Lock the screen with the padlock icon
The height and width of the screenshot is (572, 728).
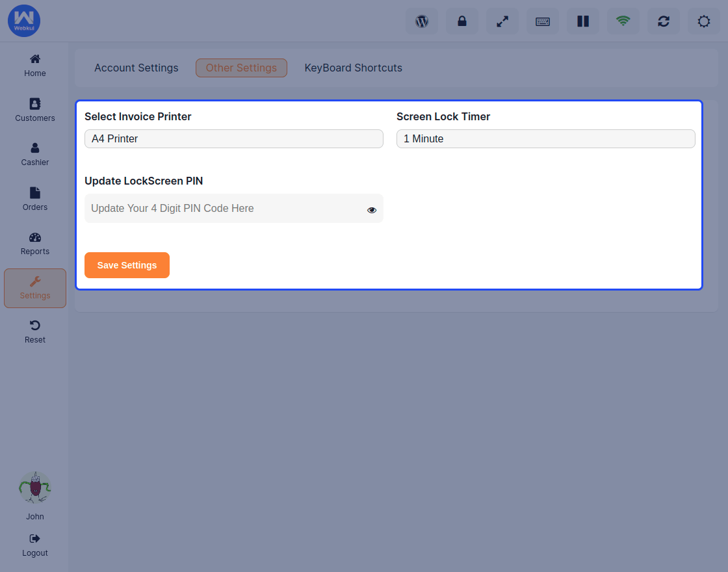462,21
